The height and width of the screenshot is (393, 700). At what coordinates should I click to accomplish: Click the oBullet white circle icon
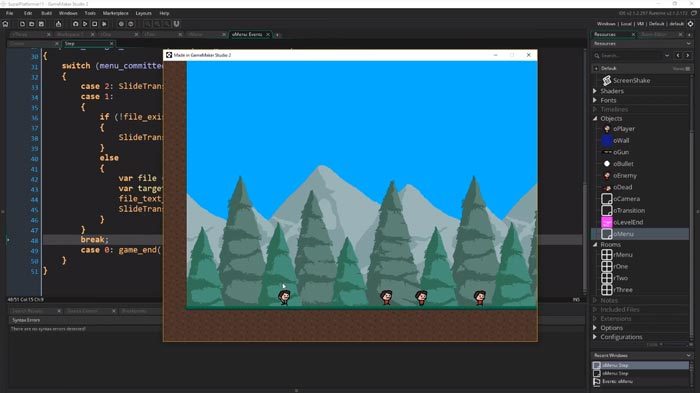pyautogui.click(x=607, y=164)
